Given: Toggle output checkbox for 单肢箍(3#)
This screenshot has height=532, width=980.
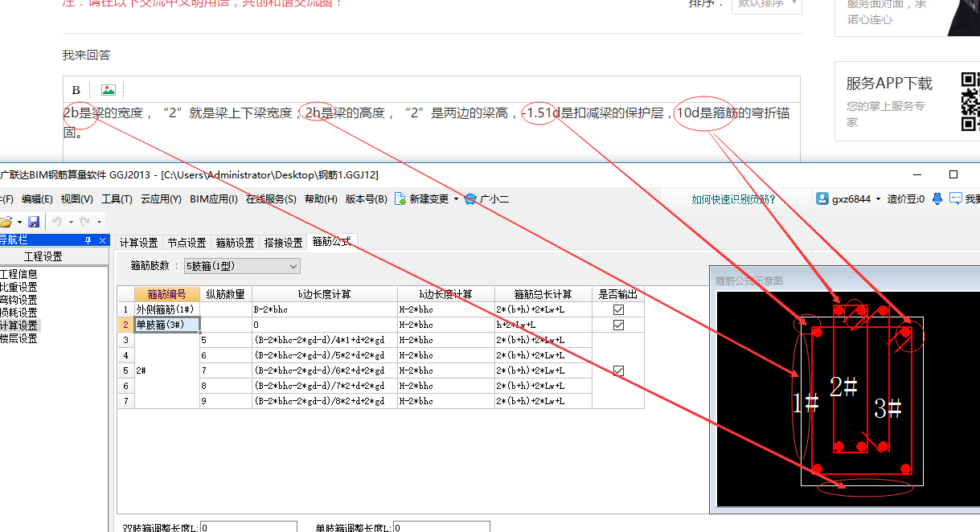Looking at the screenshot, I should pyautogui.click(x=618, y=325).
